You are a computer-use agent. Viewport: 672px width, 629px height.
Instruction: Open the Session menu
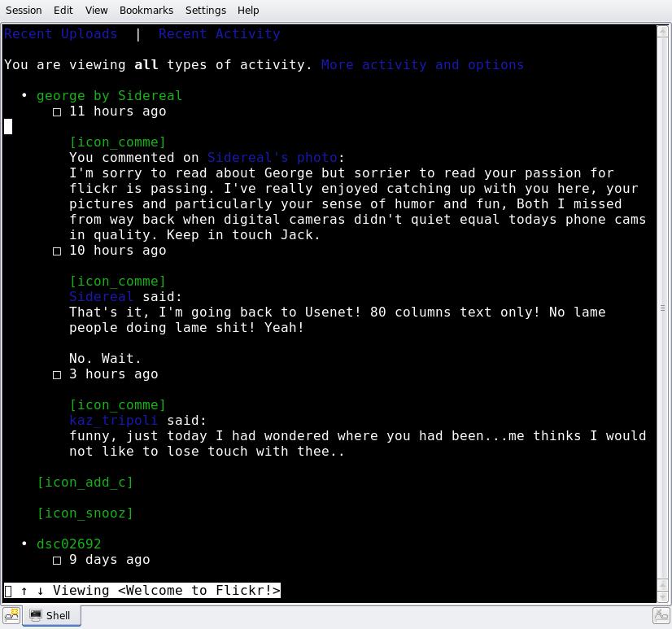[x=24, y=10]
